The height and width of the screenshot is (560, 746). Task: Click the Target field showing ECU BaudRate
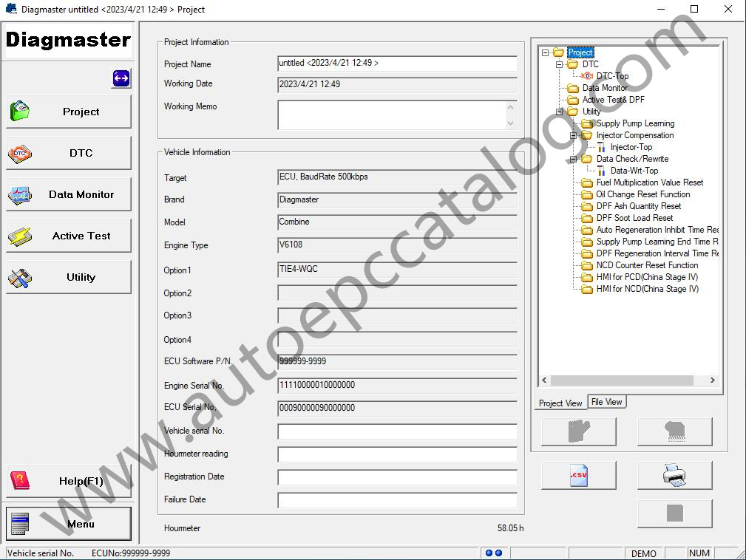(397, 177)
